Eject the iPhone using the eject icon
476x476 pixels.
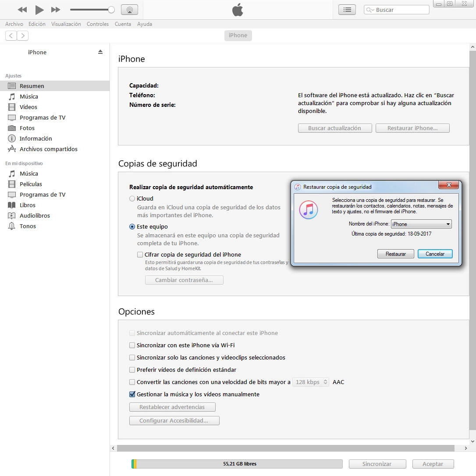pos(100,52)
